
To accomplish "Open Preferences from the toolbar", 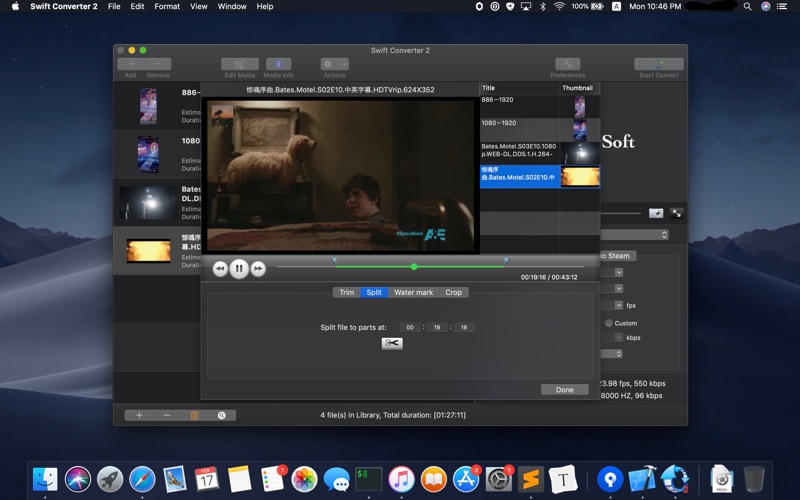I will (567, 64).
